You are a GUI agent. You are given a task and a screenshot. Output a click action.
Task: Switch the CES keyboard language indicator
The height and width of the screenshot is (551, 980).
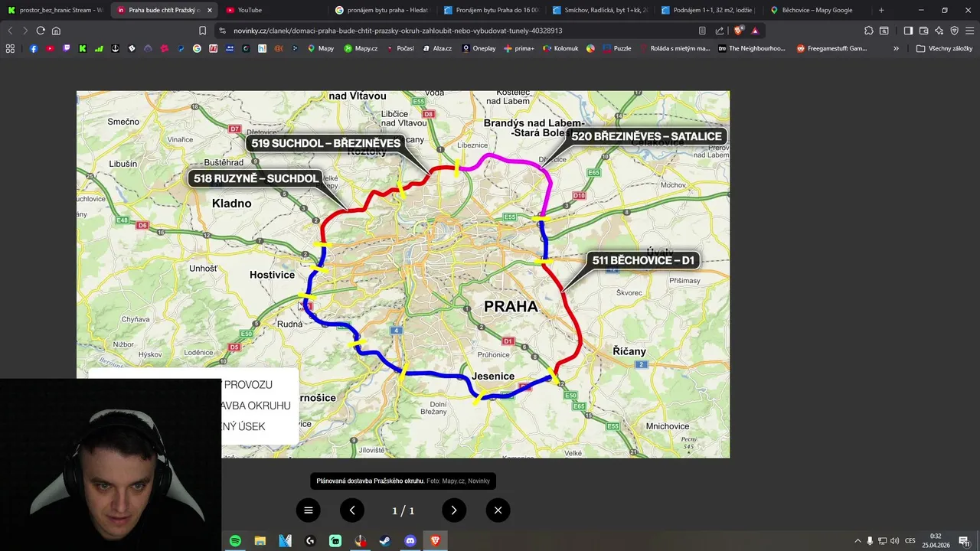pos(910,541)
